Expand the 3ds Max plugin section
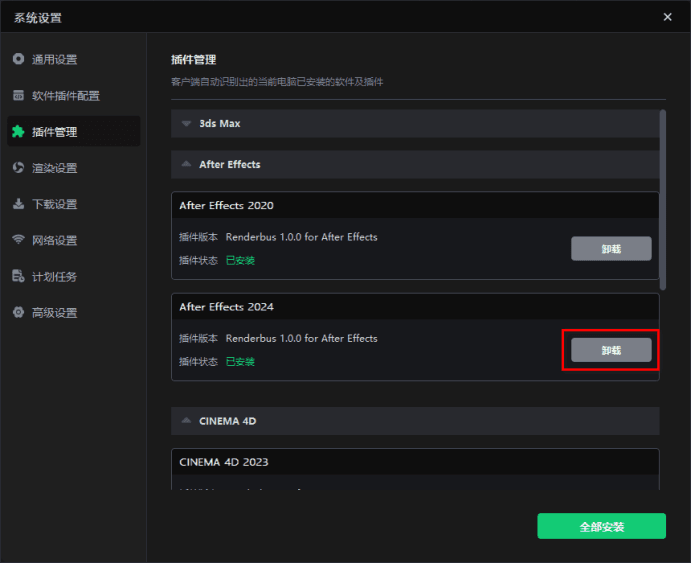The width and height of the screenshot is (692, 563). pyautogui.click(x=186, y=124)
